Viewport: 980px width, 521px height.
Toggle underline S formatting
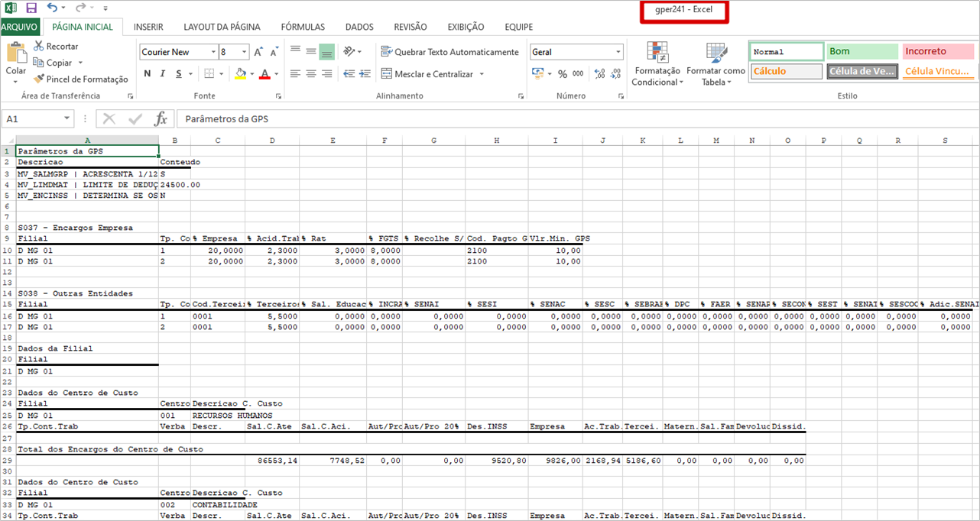[179, 74]
